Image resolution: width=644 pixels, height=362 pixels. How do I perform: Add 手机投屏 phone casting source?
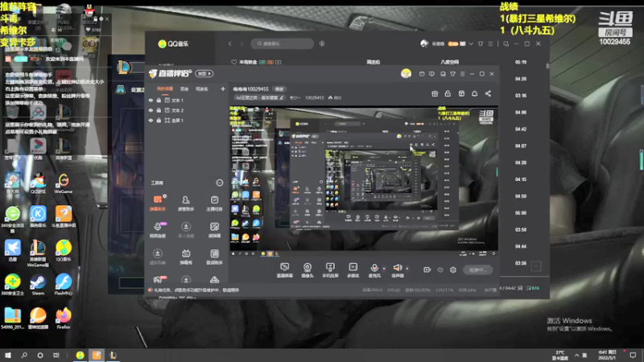(330, 270)
